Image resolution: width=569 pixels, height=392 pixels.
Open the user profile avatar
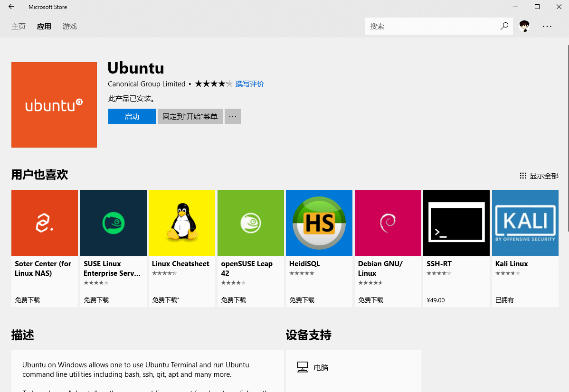tap(524, 26)
